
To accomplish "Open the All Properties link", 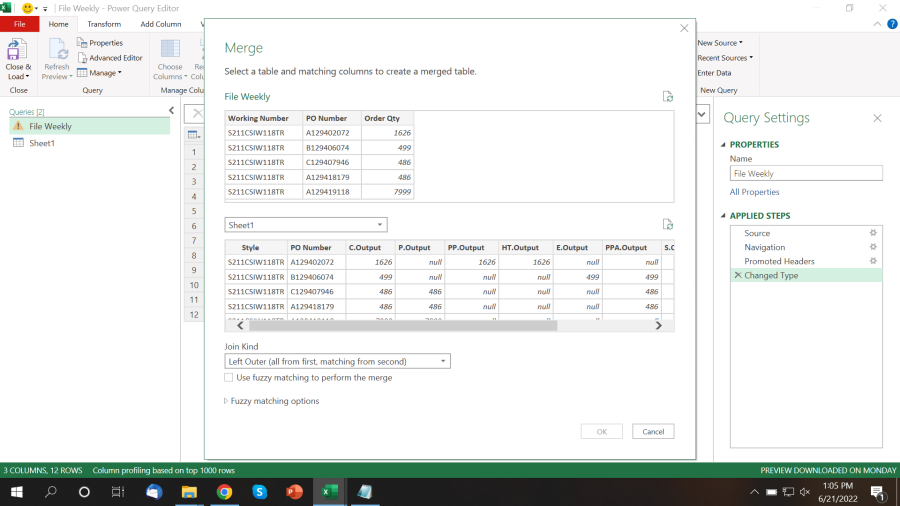I will 754,192.
